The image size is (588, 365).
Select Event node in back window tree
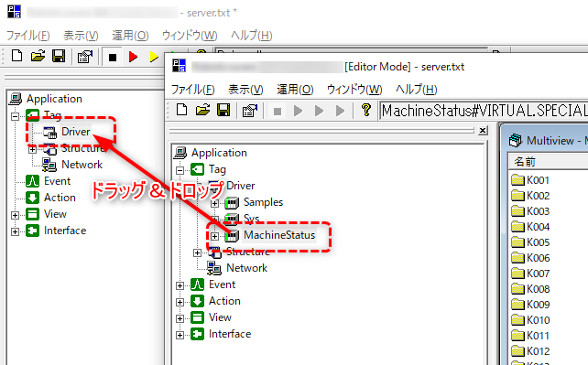point(57,181)
